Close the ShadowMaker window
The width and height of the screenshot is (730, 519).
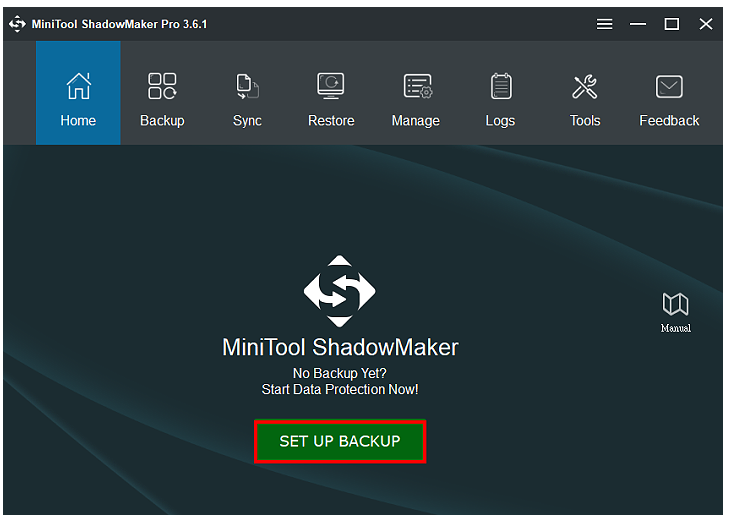pyautogui.click(x=706, y=24)
